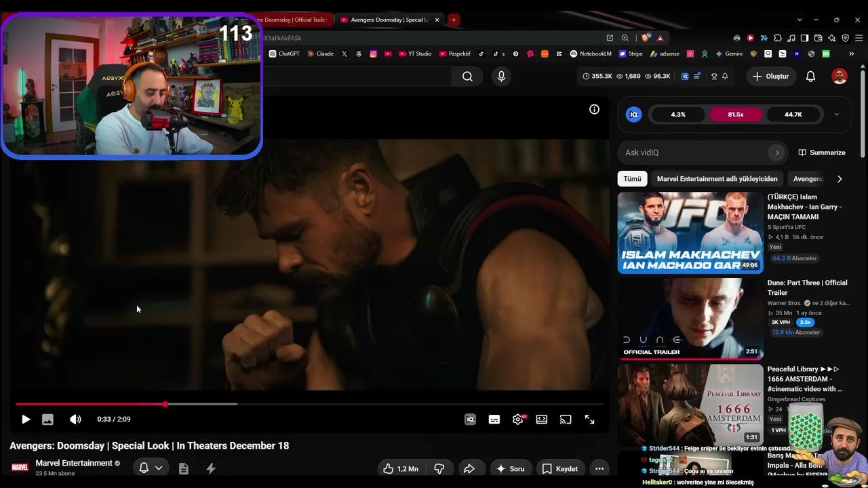The width and height of the screenshot is (868, 488).
Task: Open the video info card icon
Action: click(x=594, y=109)
